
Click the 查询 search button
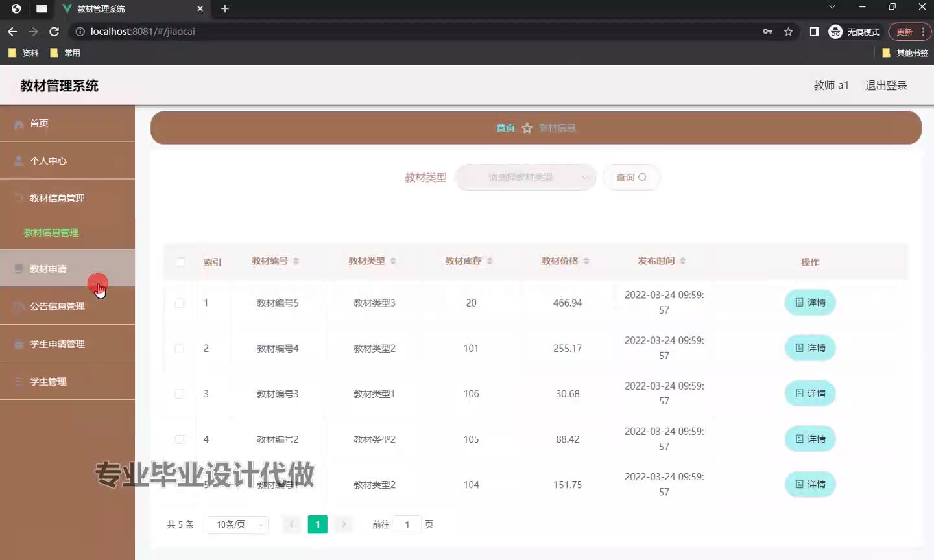click(631, 178)
